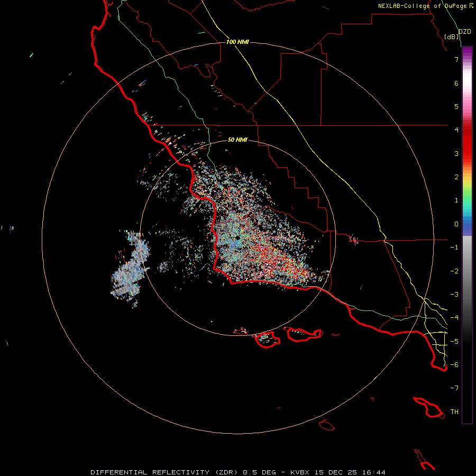Click the 6 tick label on color scale
This screenshot has height=476, width=476.
(x=456, y=83)
